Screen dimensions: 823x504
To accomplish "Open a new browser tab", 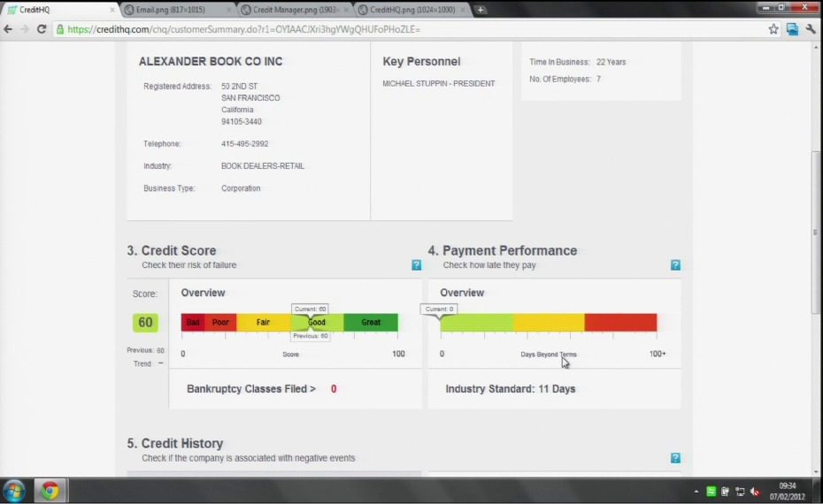I will (481, 10).
